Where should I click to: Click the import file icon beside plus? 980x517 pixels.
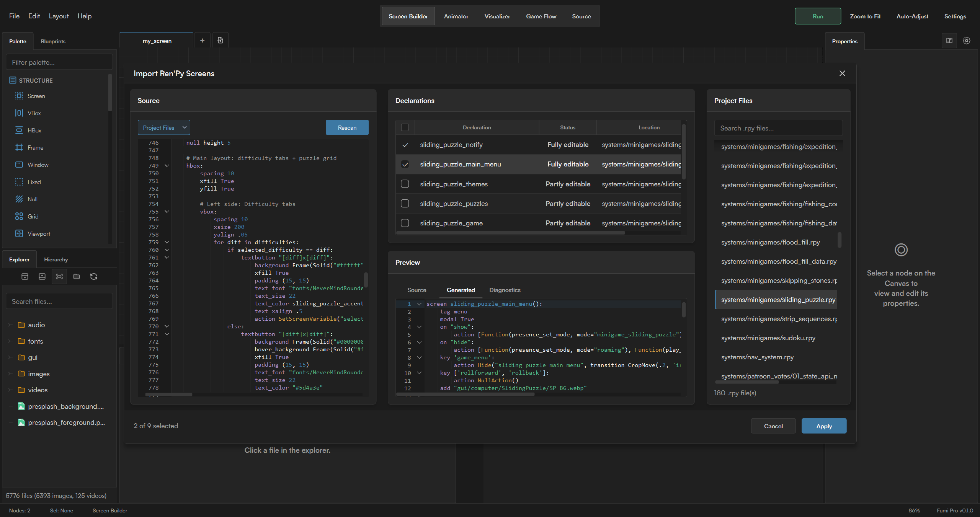click(220, 41)
